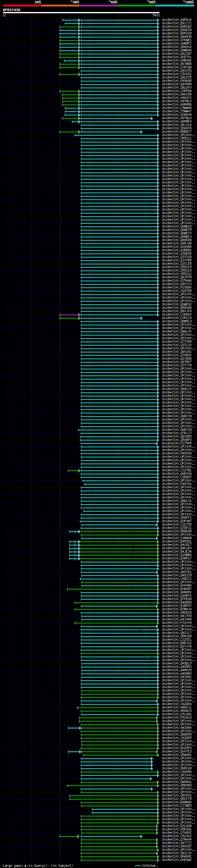Select the UniRef100_A2BDB1 label
This screenshot has height=868, width=197.
click(176, 250)
